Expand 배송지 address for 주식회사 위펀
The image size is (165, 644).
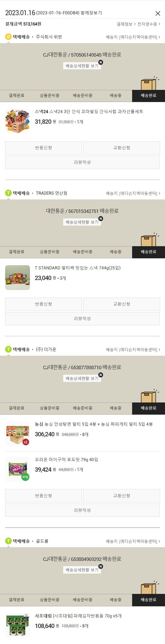tap(133, 37)
